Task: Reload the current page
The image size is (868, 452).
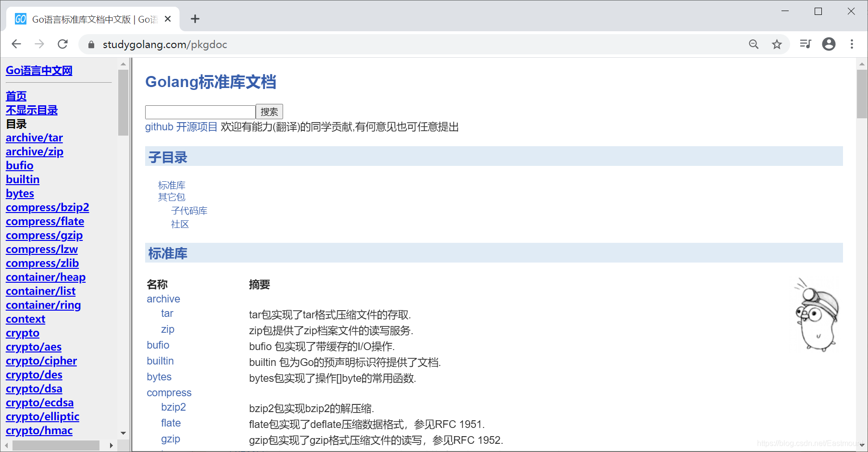Action: pyautogui.click(x=62, y=44)
